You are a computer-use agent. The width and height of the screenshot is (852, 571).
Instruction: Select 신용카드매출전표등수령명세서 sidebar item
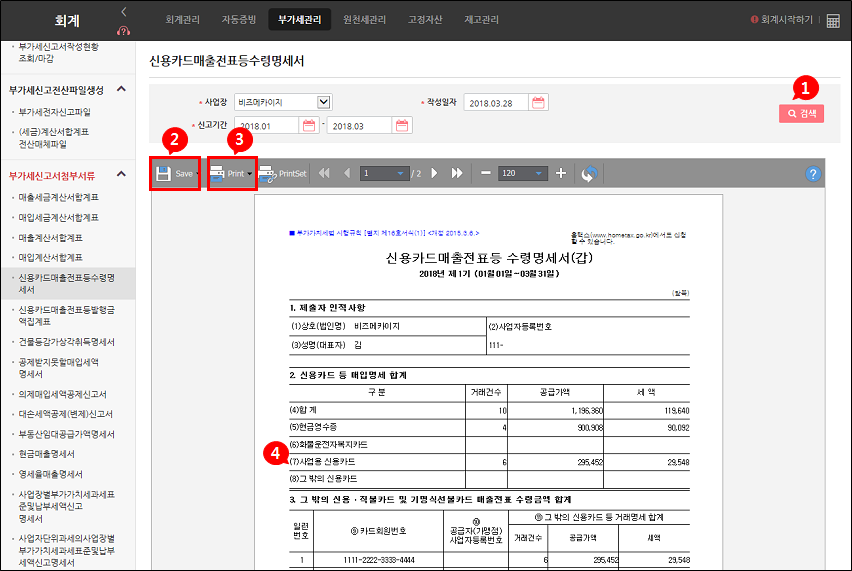tap(68, 283)
